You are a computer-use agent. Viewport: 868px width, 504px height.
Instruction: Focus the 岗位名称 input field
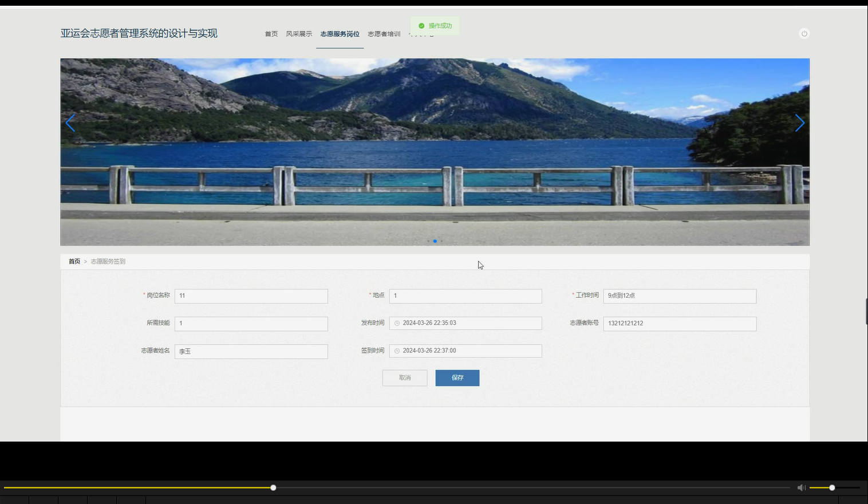coord(251,296)
